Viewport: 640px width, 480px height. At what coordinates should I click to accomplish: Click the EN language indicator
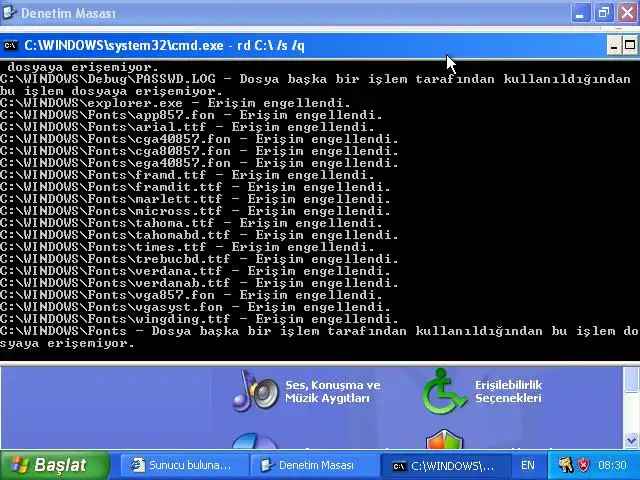click(527, 465)
